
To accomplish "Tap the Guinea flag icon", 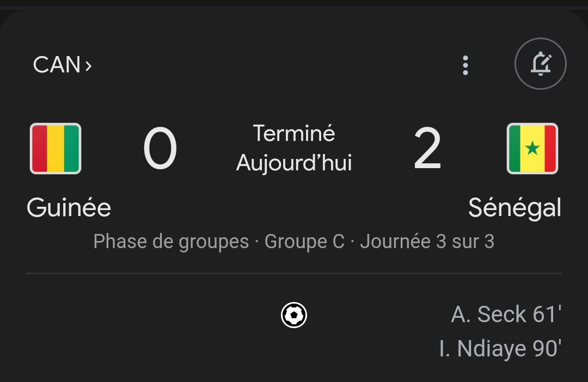I will point(56,149).
